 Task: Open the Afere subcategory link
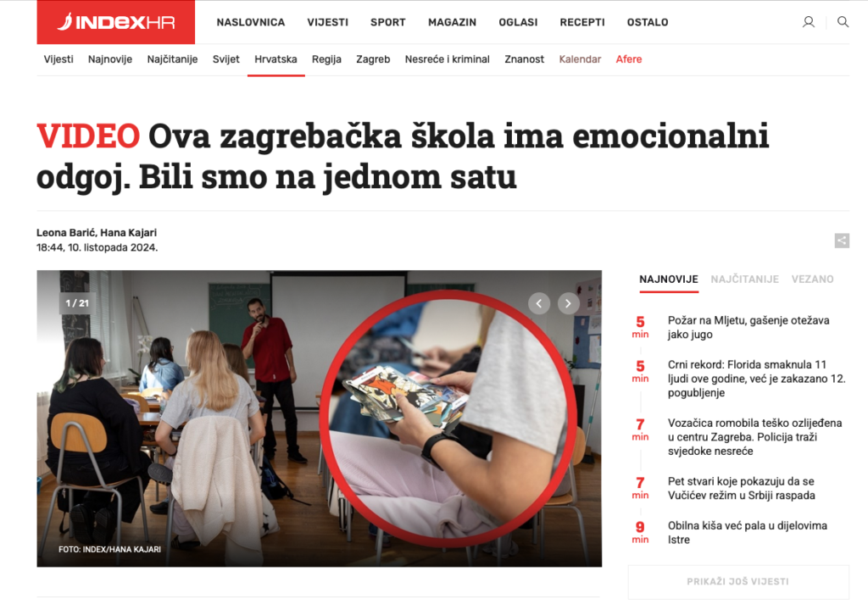pos(629,59)
